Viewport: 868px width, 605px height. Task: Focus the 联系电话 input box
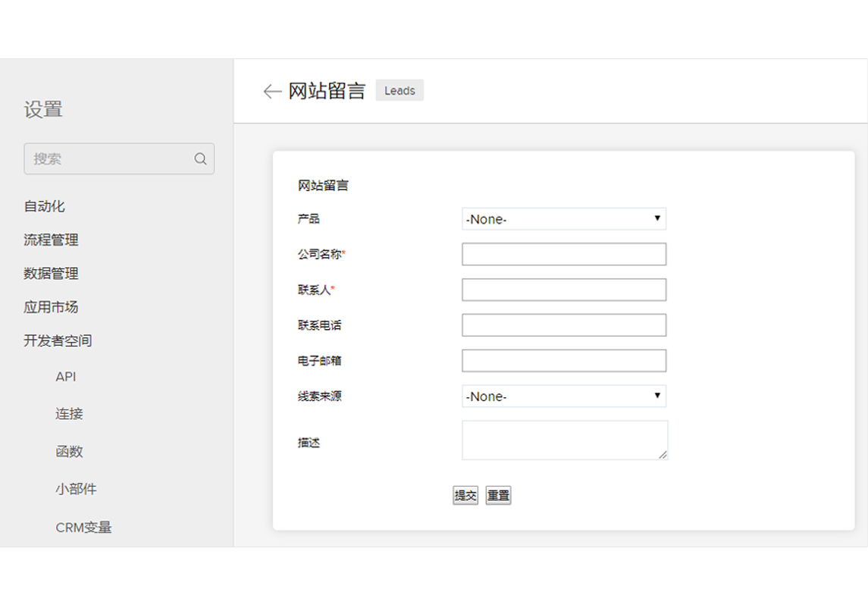tap(563, 325)
